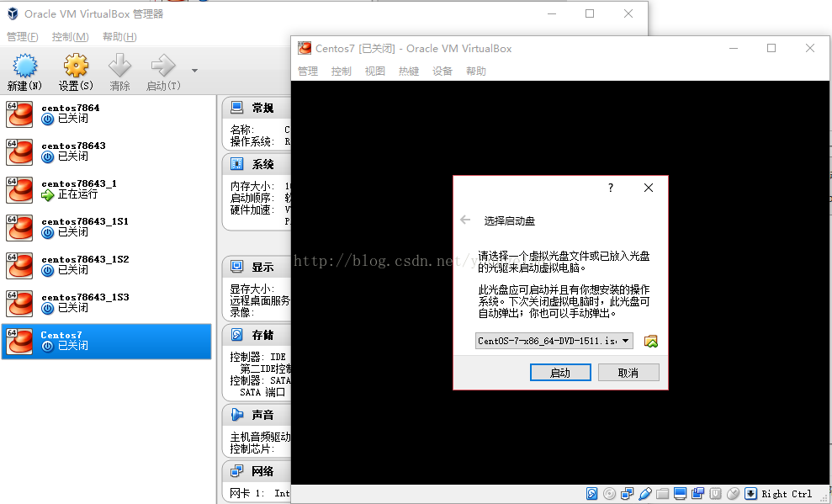Click the 取消 button in the dialog
The width and height of the screenshot is (832, 504).
tap(628, 373)
